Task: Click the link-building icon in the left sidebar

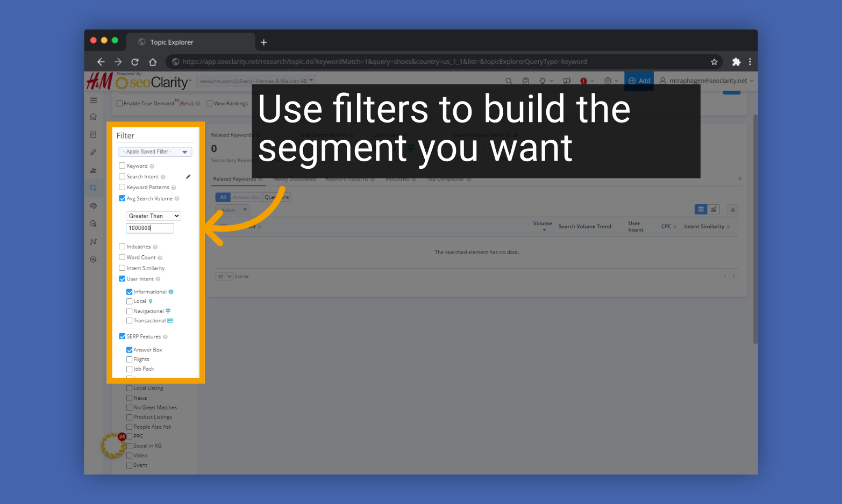Action: [93, 152]
